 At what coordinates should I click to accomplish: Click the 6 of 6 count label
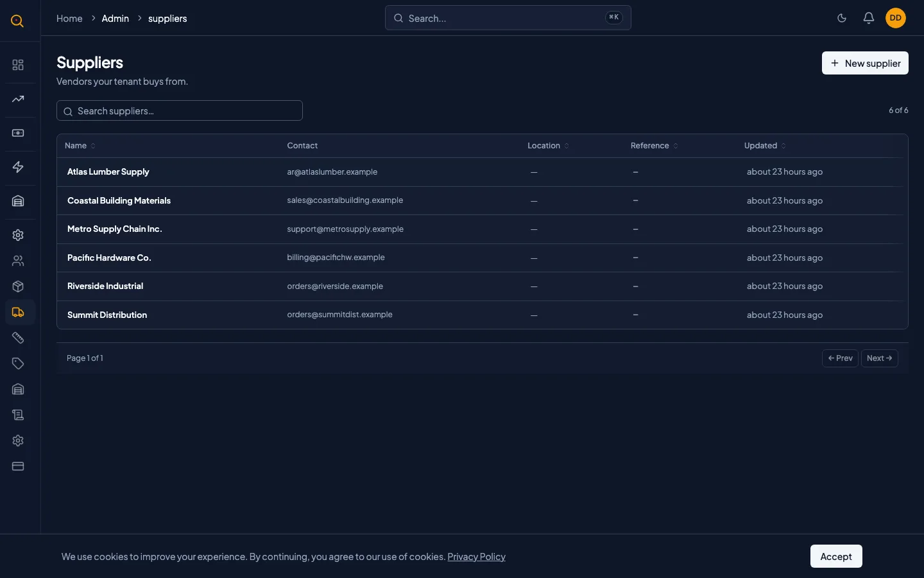point(898,110)
